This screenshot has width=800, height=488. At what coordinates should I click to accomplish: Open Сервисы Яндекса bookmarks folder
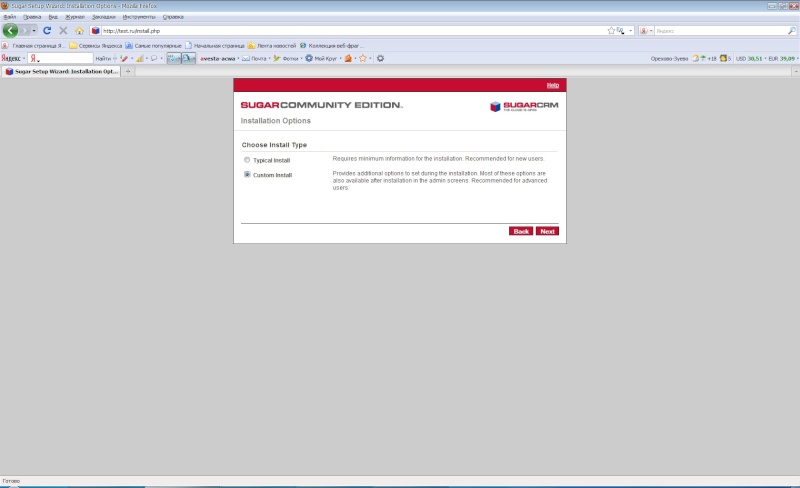point(95,45)
